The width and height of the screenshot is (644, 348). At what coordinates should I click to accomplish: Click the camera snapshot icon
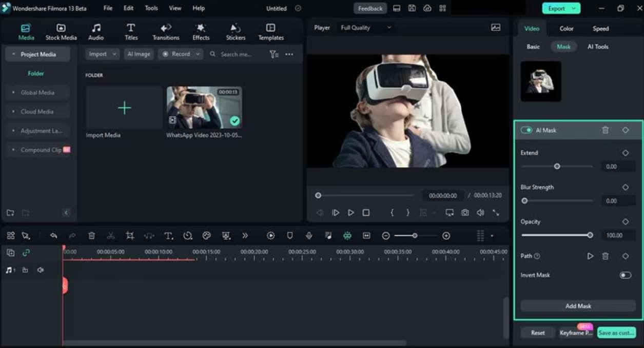[465, 212]
